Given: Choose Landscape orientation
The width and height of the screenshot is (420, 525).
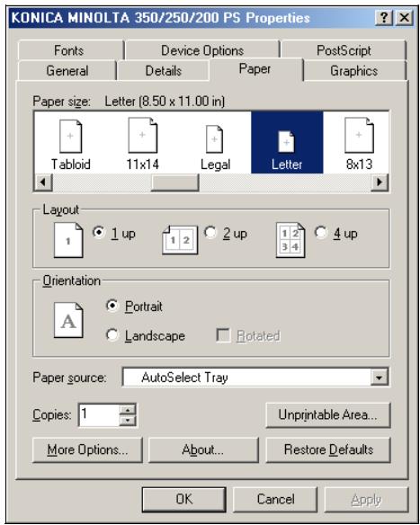Looking at the screenshot, I should pyautogui.click(x=112, y=334).
